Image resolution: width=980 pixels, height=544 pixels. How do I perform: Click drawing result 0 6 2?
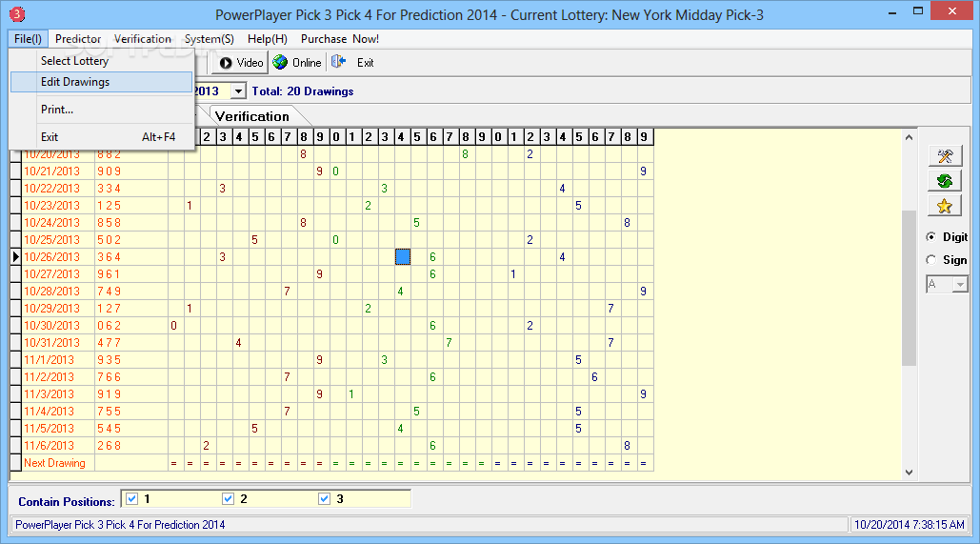109,326
